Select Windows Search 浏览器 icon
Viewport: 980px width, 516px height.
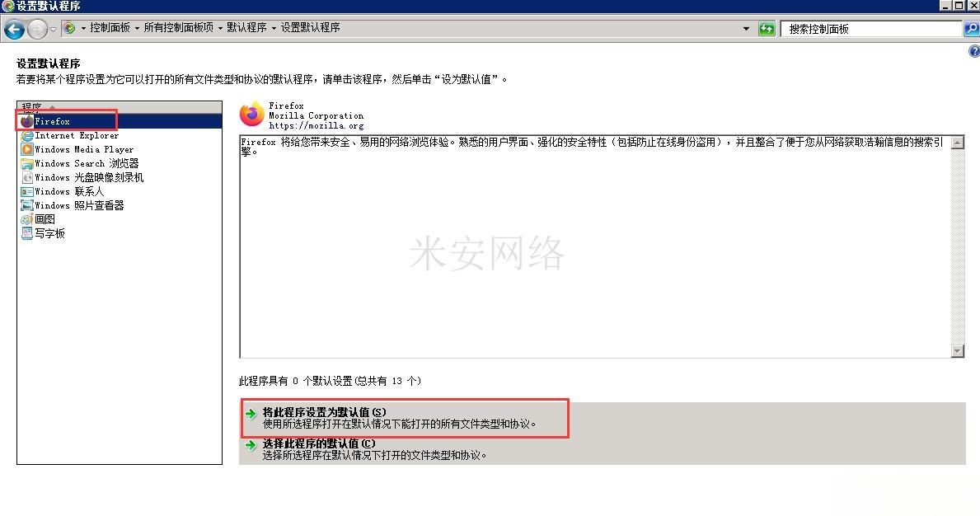tap(27, 164)
